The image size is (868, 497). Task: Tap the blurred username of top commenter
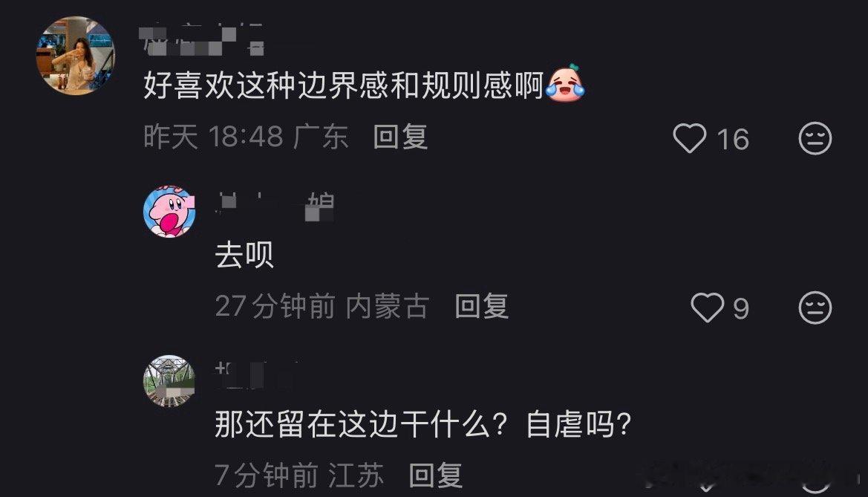(x=203, y=40)
